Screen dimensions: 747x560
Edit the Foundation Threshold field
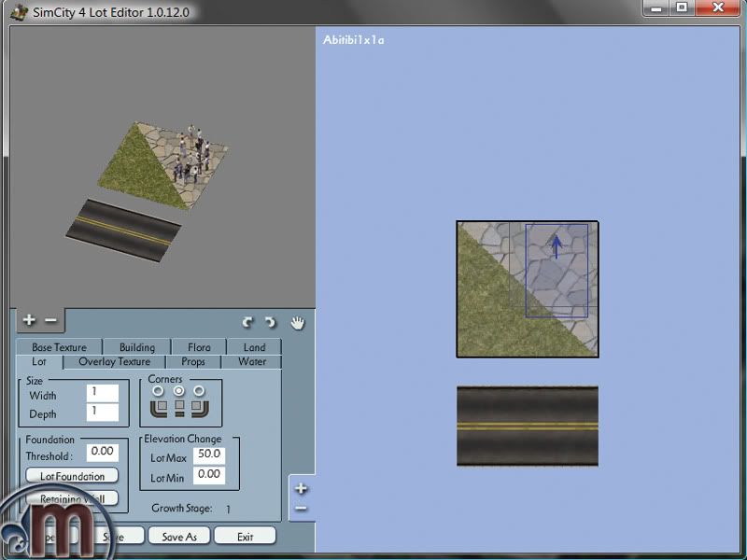point(103,452)
